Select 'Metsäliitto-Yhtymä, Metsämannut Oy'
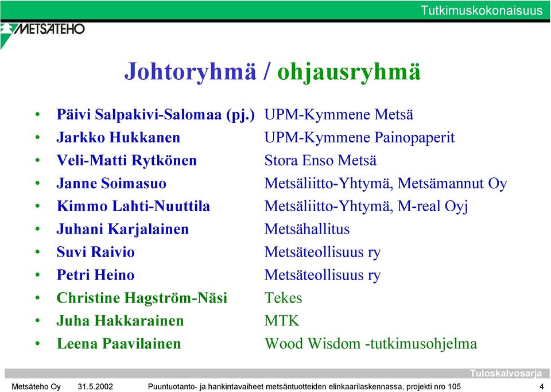 [386, 184]
